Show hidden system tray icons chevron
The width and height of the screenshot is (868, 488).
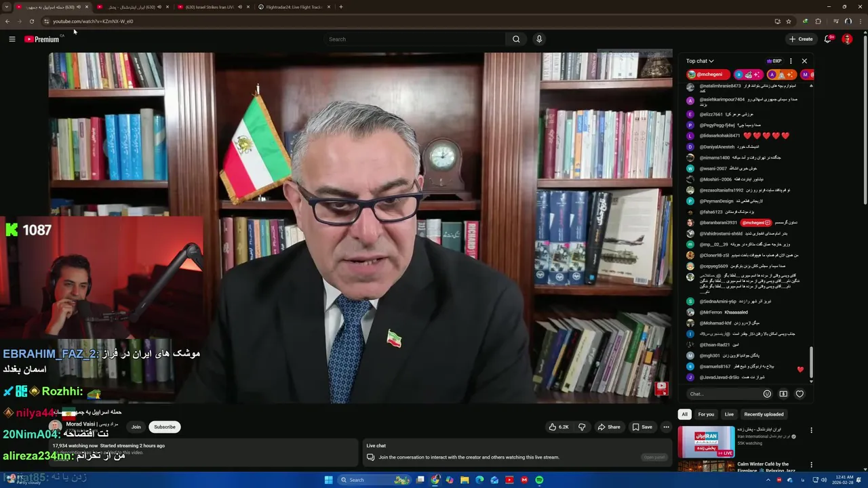(x=770, y=480)
